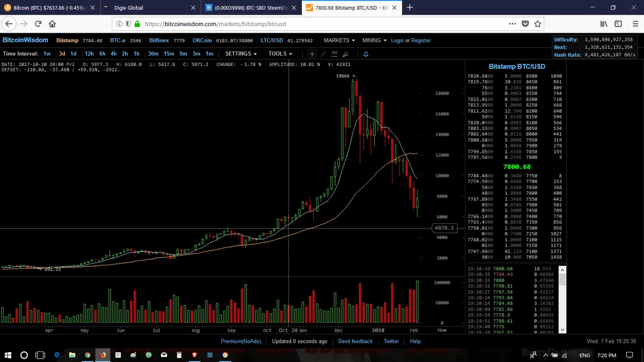This screenshot has height=362, width=644.
Task: Set time interval to 1w
Action: 47,54
